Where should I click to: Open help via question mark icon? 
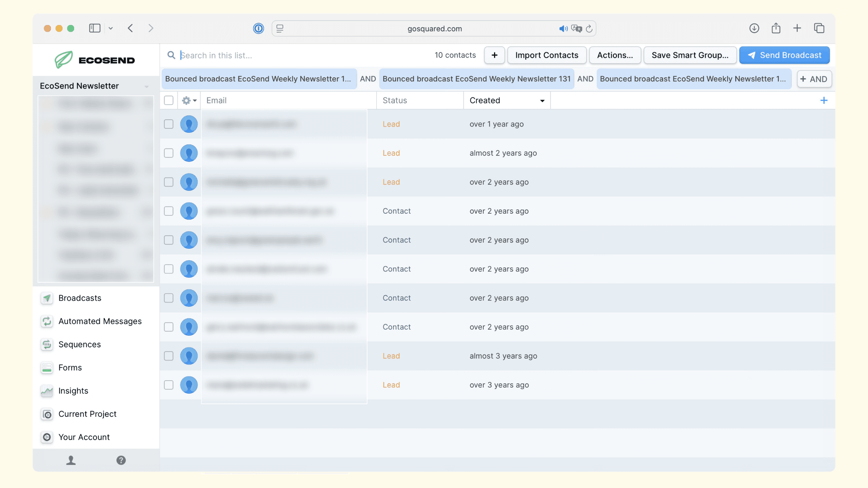pyautogui.click(x=121, y=460)
